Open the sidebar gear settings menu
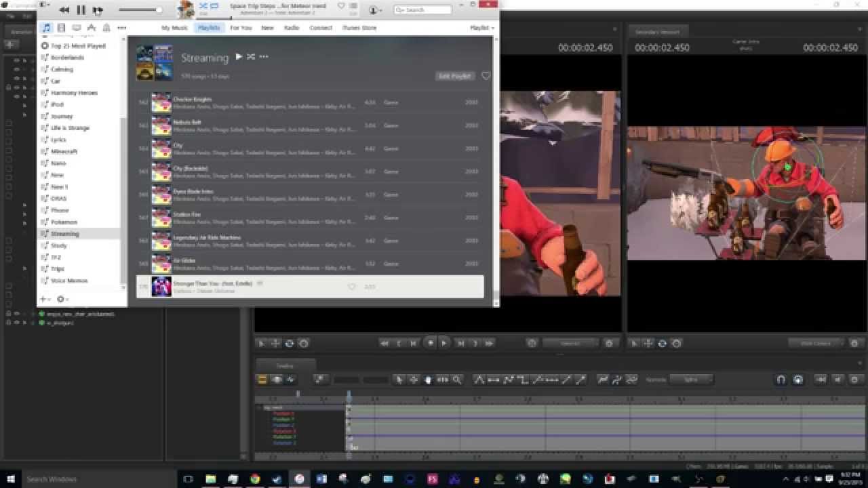The height and width of the screenshot is (488, 868). (62, 299)
